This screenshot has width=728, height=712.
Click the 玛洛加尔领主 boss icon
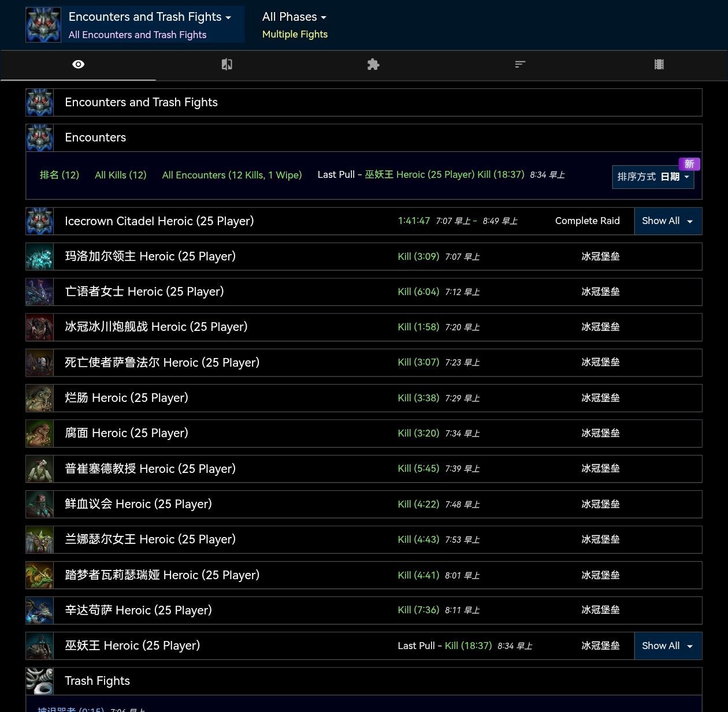tap(40, 257)
